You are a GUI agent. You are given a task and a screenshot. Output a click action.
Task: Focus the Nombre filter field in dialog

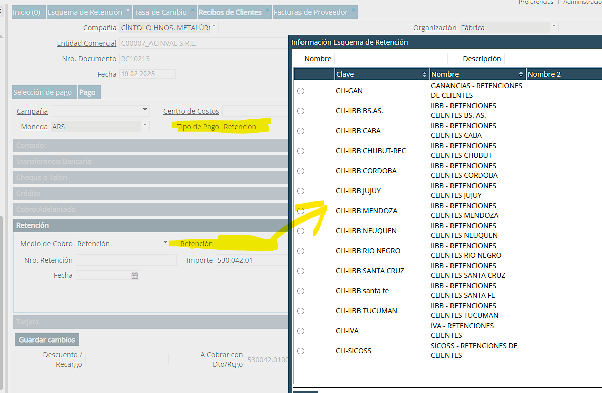(x=391, y=58)
